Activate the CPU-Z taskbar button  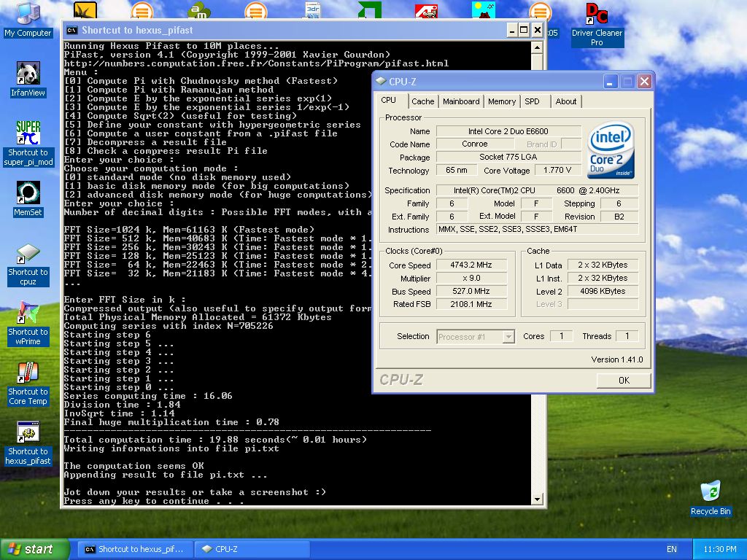pos(252,549)
